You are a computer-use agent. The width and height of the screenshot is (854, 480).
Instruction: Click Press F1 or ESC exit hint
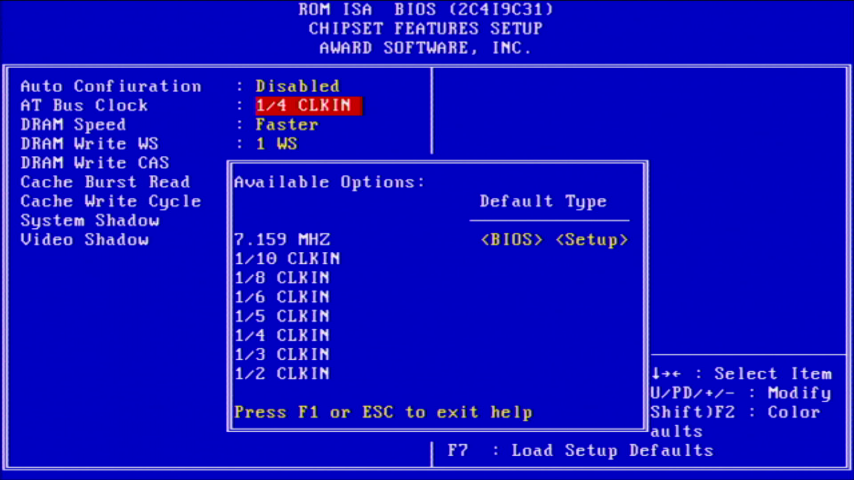tap(383, 412)
